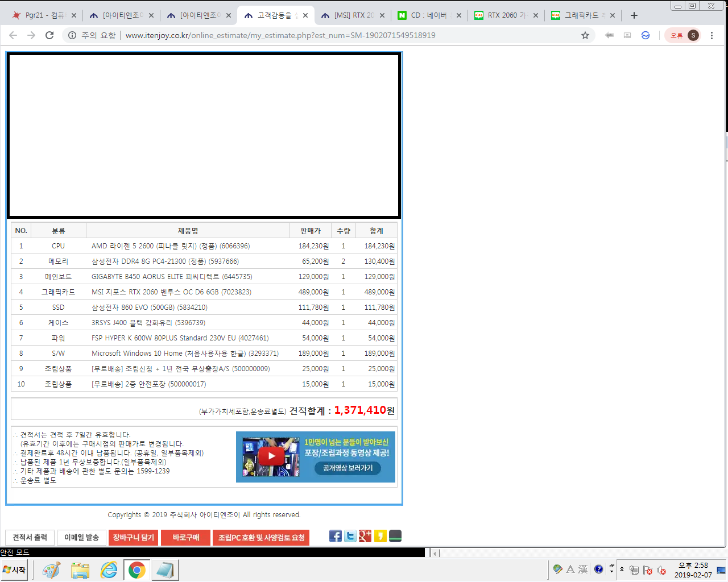Go back to the previous page
Screen dimensions: 728x582
pos(13,35)
